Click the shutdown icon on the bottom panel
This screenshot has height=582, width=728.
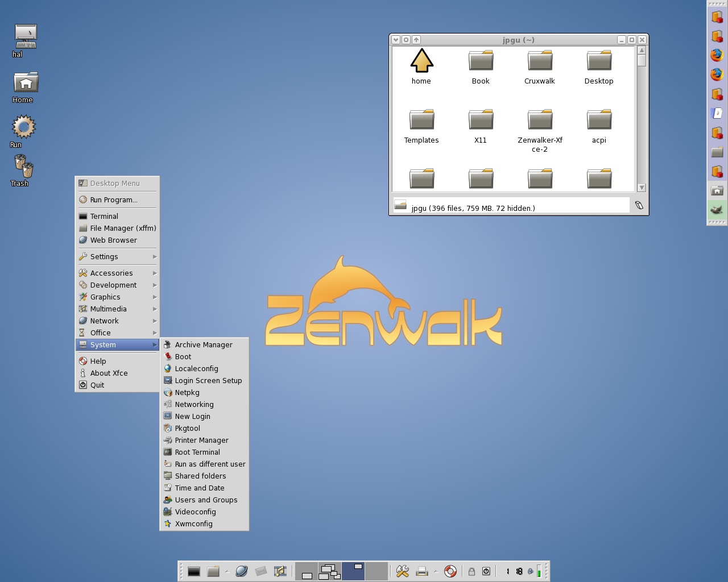[x=486, y=571]
